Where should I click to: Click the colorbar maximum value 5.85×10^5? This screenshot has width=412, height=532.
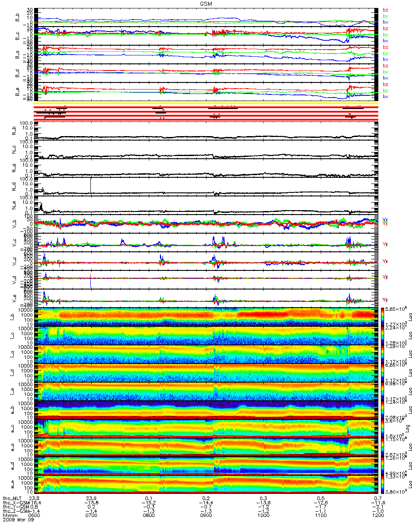[395, 309]
